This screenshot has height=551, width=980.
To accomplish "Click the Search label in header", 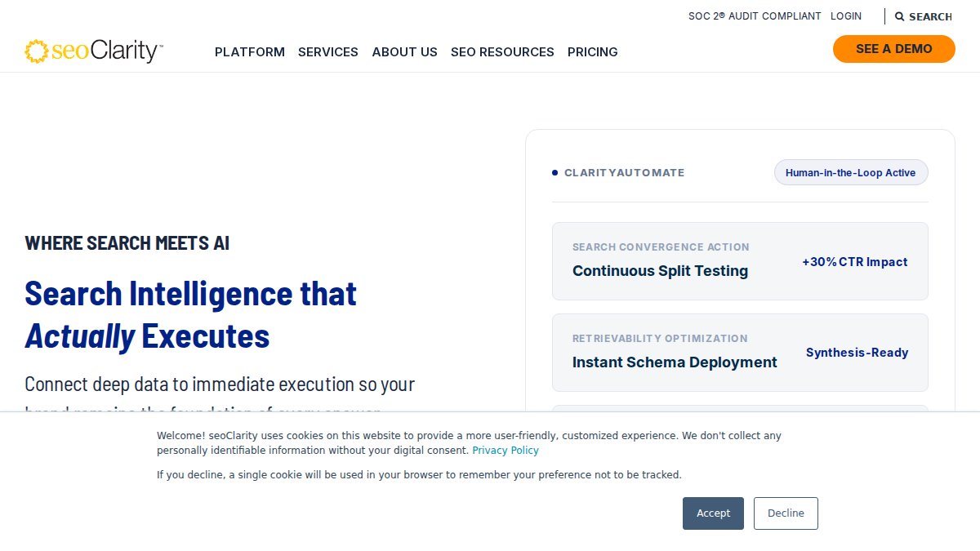I will point(930,16).
